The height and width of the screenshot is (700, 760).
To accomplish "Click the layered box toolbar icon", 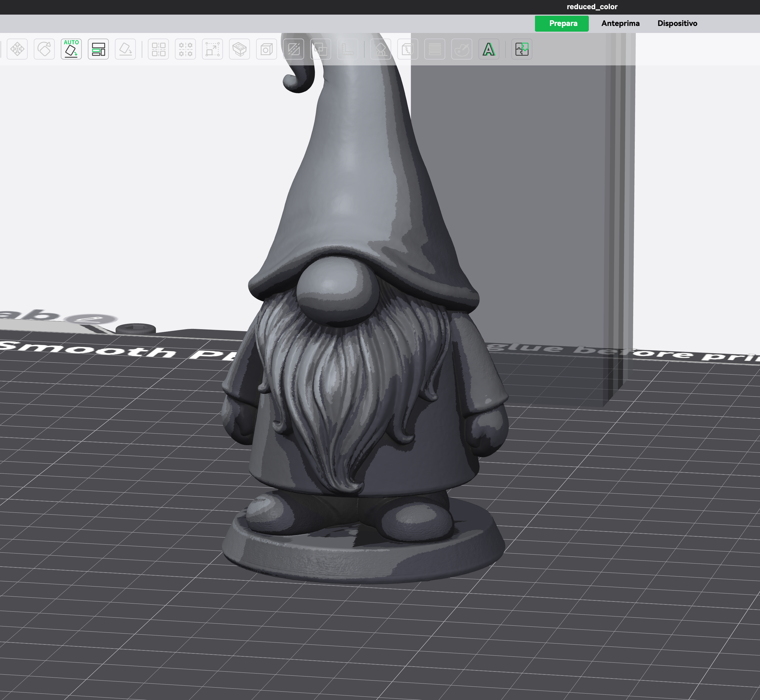I will (x=240, y=49).
